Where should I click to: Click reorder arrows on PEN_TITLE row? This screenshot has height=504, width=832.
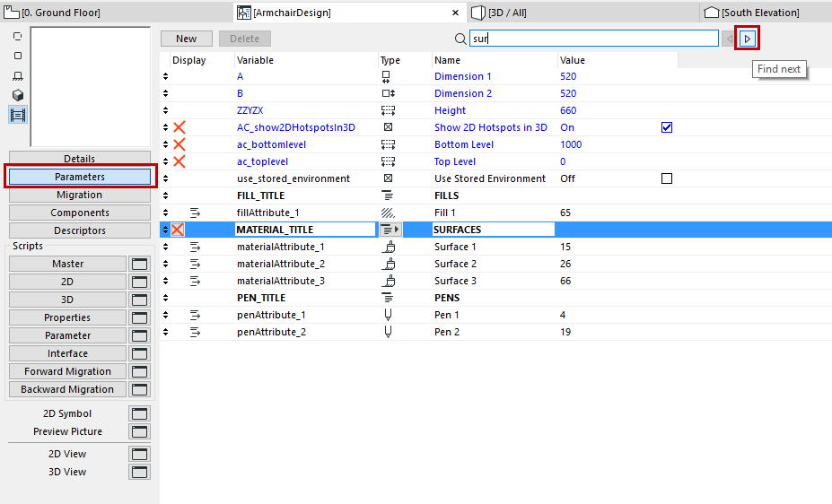[165, 299]
